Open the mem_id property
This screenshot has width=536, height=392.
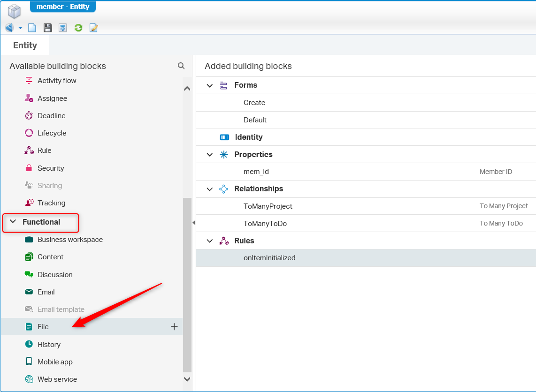point(256,172)
